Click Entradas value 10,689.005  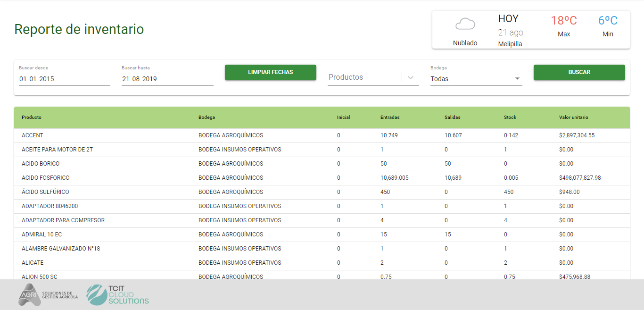395,178
